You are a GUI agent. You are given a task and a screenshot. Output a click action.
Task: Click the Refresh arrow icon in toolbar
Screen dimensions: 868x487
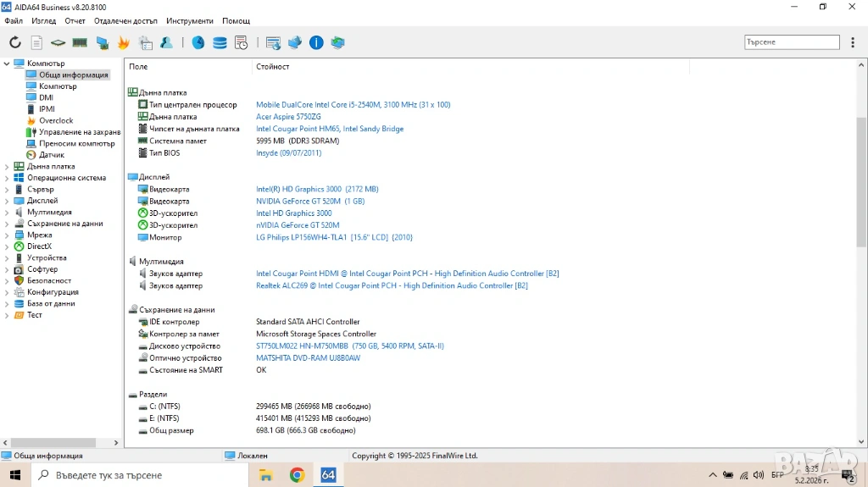(x=15, y=42)
